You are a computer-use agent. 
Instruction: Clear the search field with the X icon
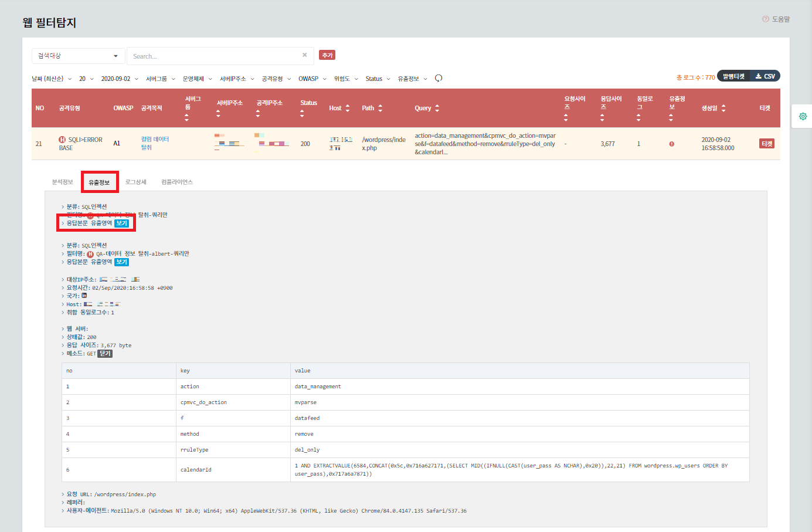click(304, 55)
